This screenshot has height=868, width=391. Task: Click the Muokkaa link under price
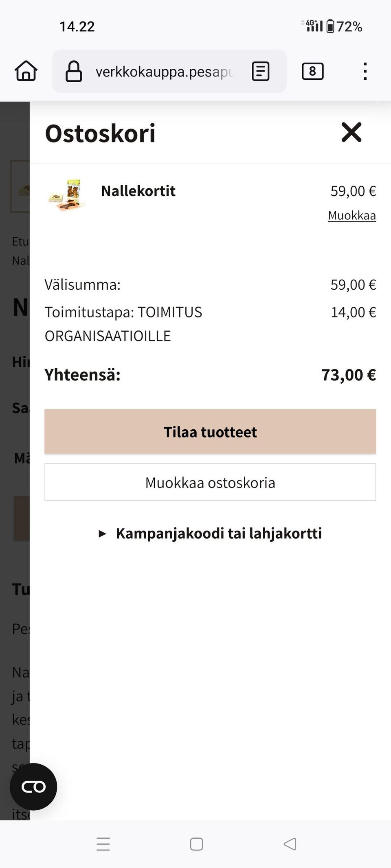pyautogui.click(x=352, y=215)
